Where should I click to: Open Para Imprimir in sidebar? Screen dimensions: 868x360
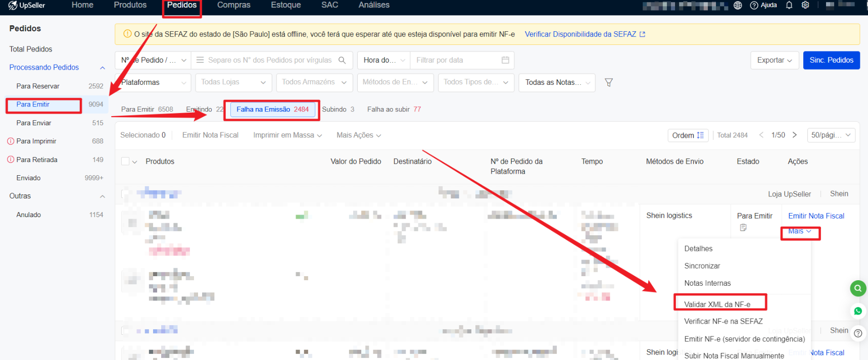tap(36, 141)
